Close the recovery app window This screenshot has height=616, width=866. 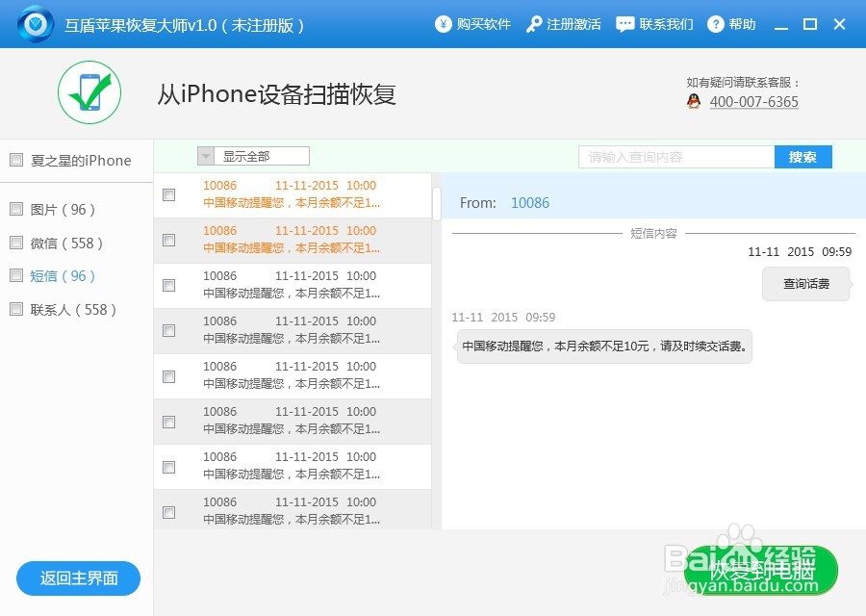click(839, 24)
